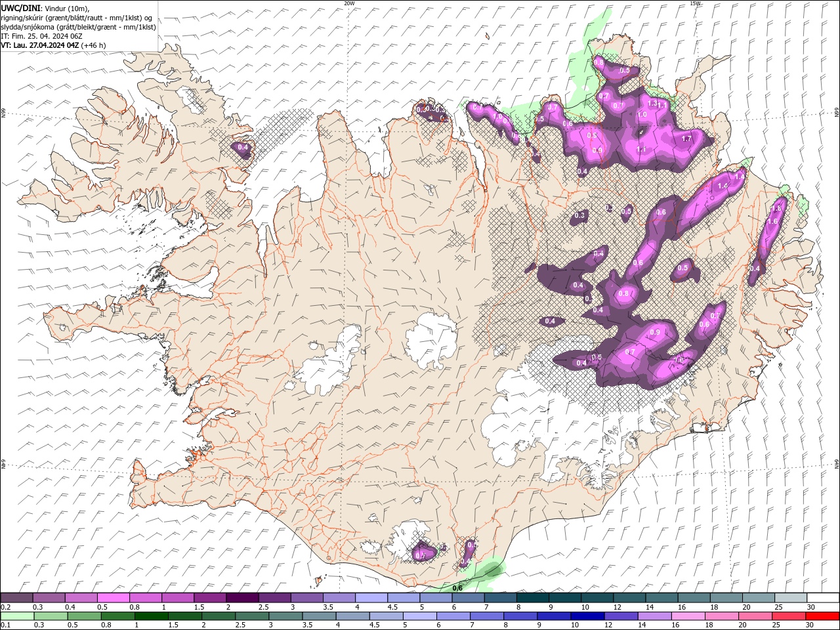Click the 'rigning/skúrir' legend description line
The image size is (840, 630).
click(77, 18)
